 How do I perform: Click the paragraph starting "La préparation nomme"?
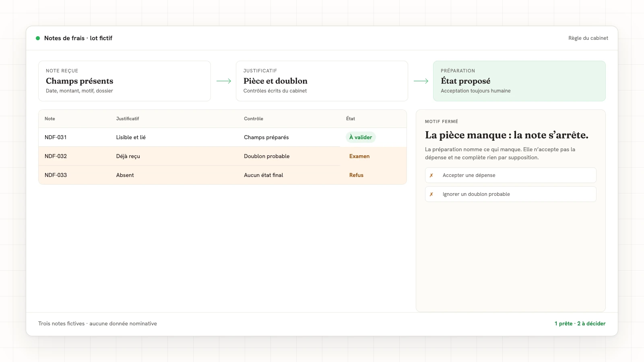[500, 153]
